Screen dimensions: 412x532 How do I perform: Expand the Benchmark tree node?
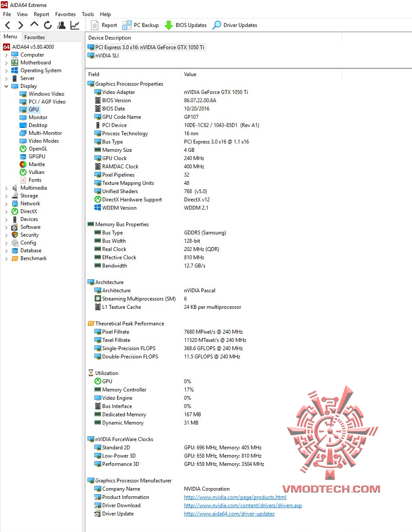click(6, 258)
